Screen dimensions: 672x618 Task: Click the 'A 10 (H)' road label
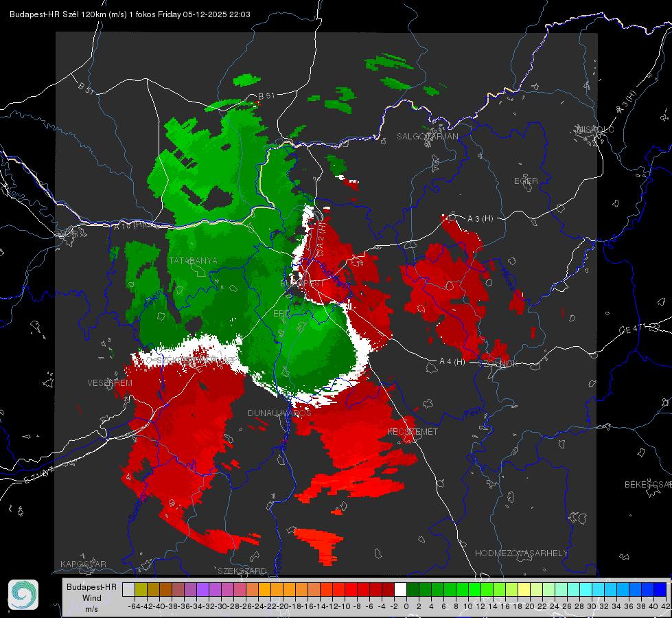pyautogui.click(x=128, y=225)
